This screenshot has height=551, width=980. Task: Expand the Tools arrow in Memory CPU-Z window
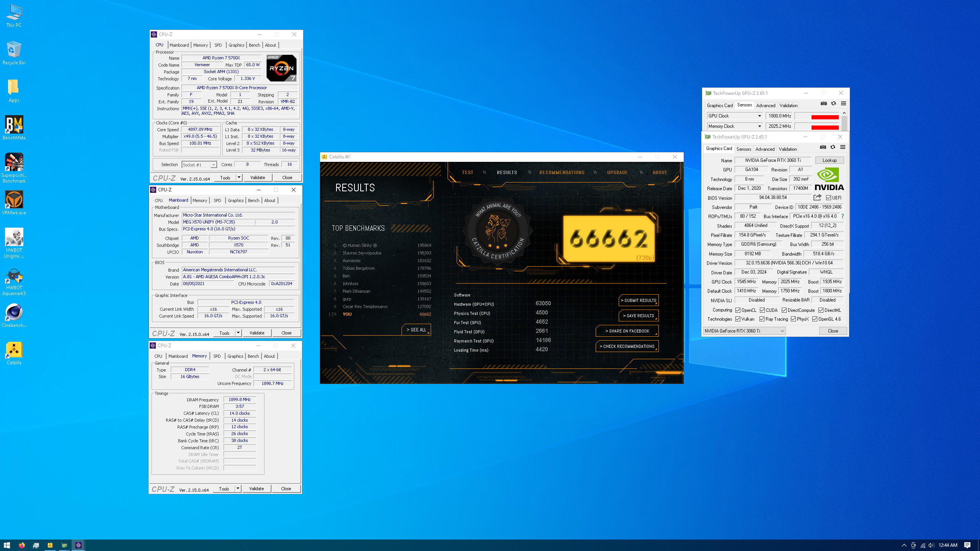(x=238, y=489)
